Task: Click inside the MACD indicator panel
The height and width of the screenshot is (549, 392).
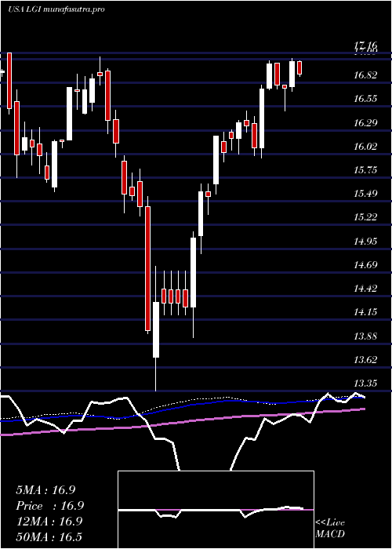Action: (x=216, y=510)
